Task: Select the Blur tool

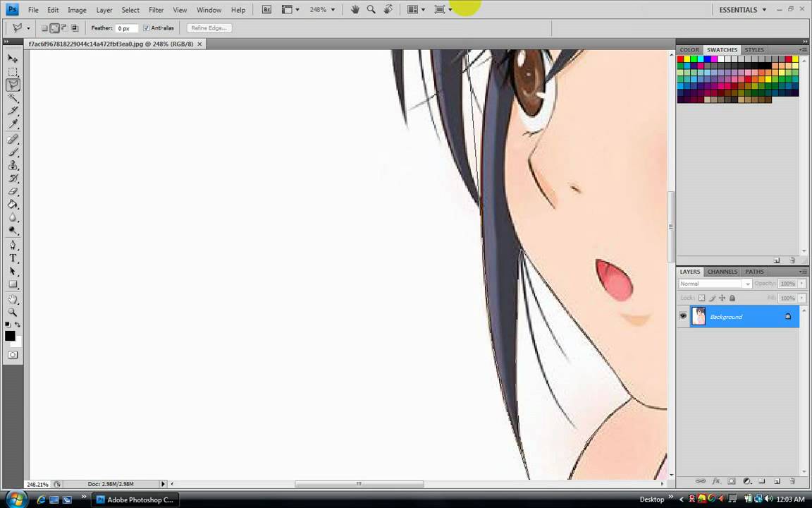Action: (x=13, y=217)
